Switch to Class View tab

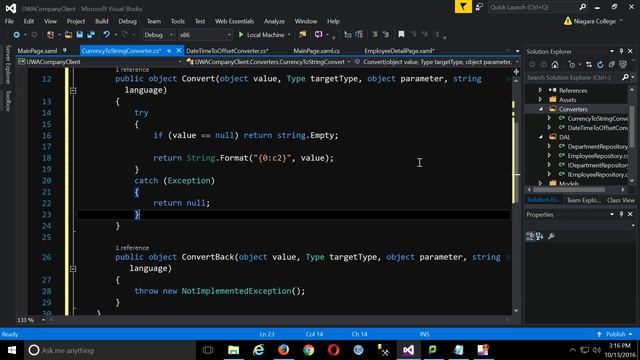pos(620,200)
